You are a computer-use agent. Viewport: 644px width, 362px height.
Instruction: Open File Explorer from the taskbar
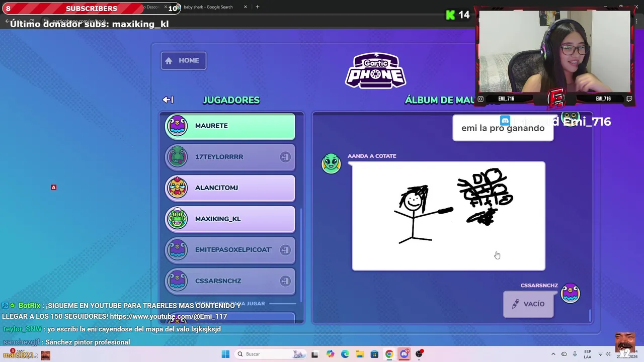pos(360,354)
